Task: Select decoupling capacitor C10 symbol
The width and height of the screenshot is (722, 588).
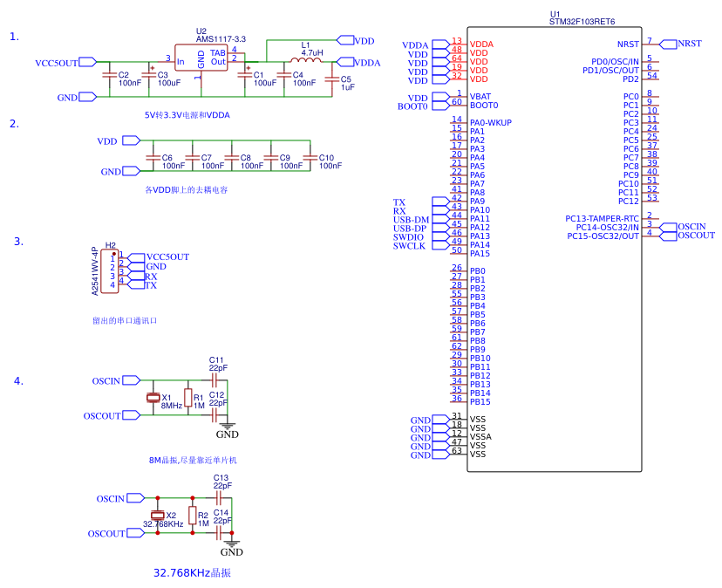Action: (x=310, y=158)
